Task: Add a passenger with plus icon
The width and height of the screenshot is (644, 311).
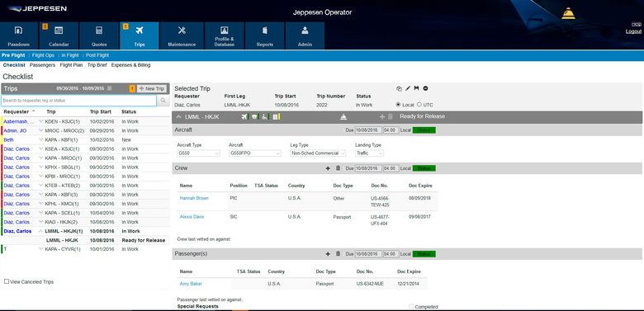Action: 328,254
